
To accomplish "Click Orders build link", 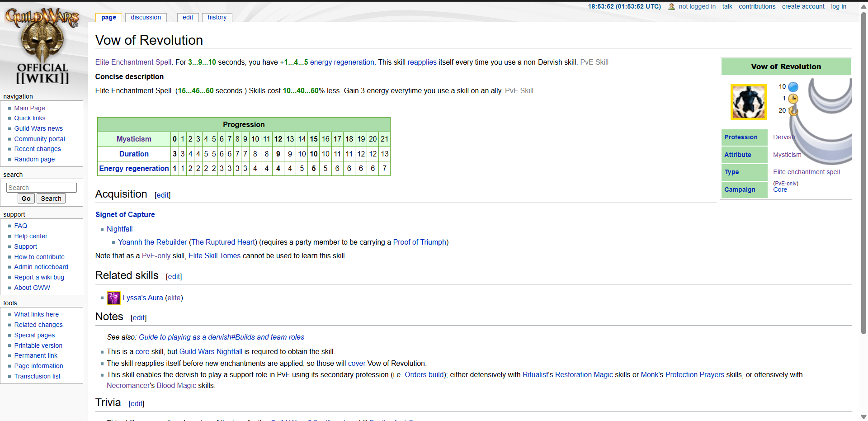I will click(x=424, y=374).
